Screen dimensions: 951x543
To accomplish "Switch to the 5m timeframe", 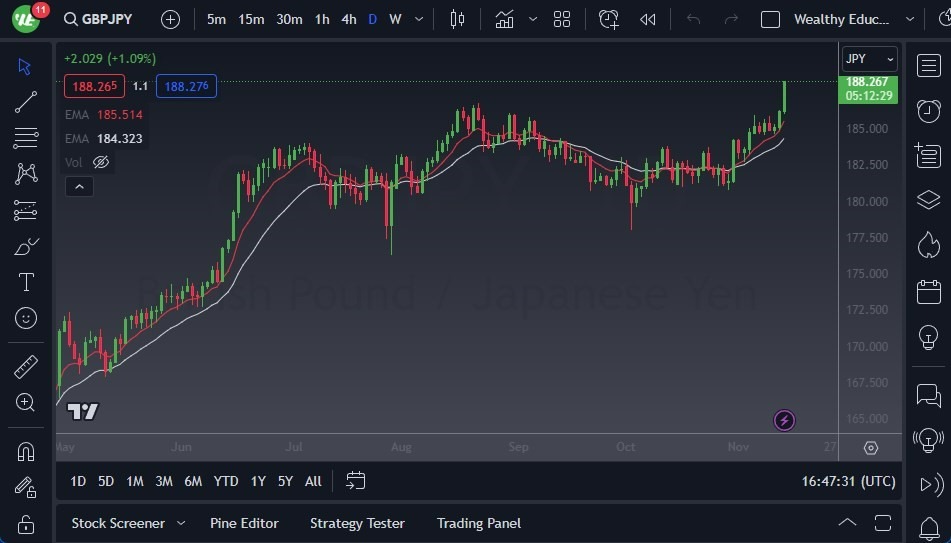I will click(216, 19).
